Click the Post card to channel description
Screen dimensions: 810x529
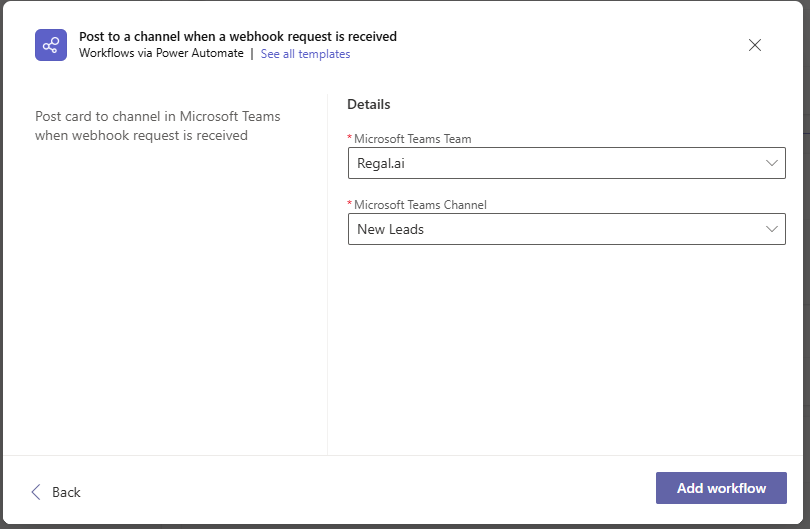(158, 126)
